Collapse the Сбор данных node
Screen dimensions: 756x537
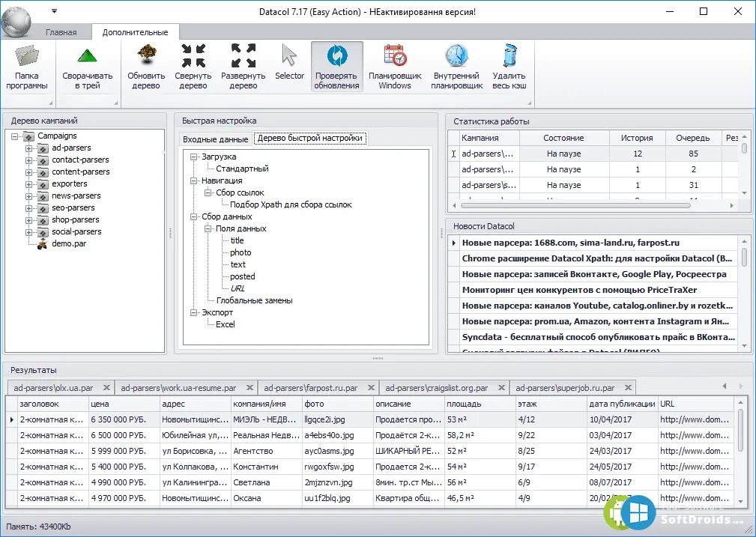pyautogui.click(x=194, y=217)
